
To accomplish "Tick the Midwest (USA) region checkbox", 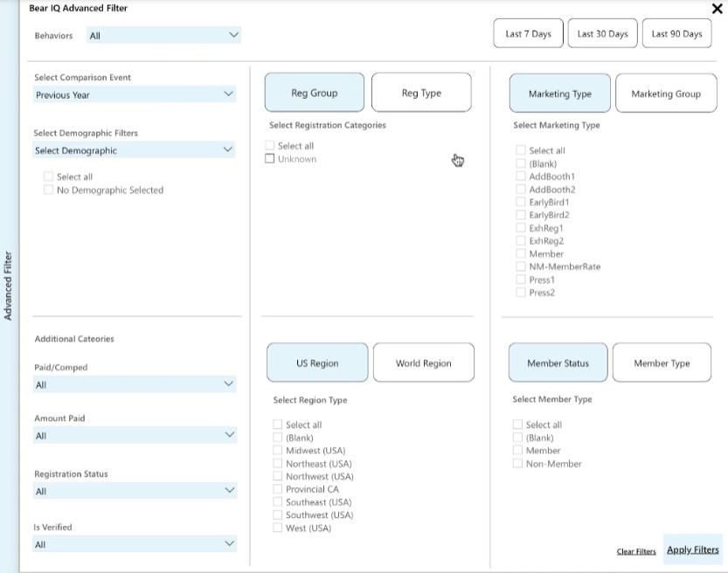I will tap(278, 451).
